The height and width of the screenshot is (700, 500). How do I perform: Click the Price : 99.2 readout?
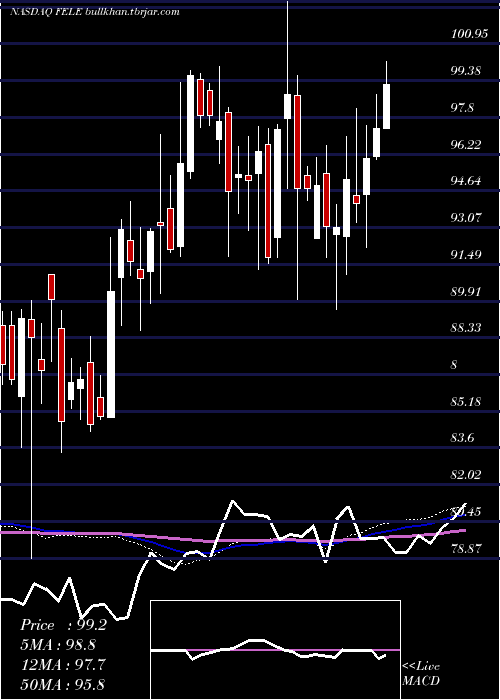[x=63, y=625]
